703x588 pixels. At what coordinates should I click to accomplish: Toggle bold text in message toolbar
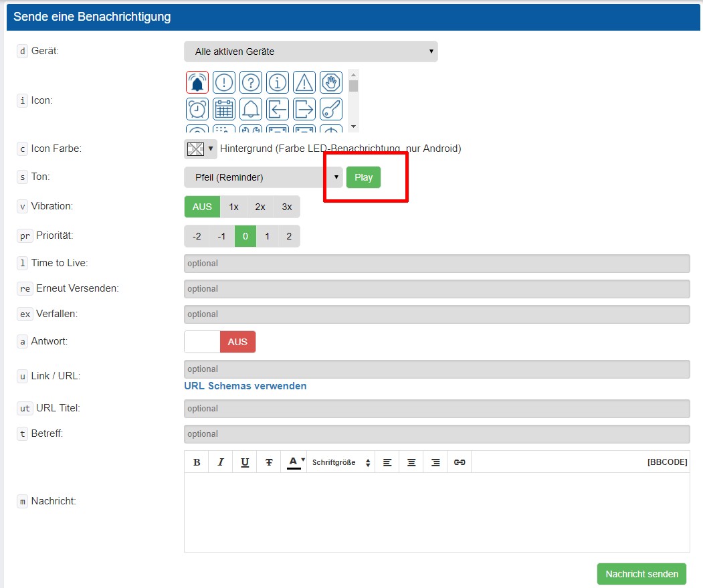pyautogui.click(x=197, y=462)
